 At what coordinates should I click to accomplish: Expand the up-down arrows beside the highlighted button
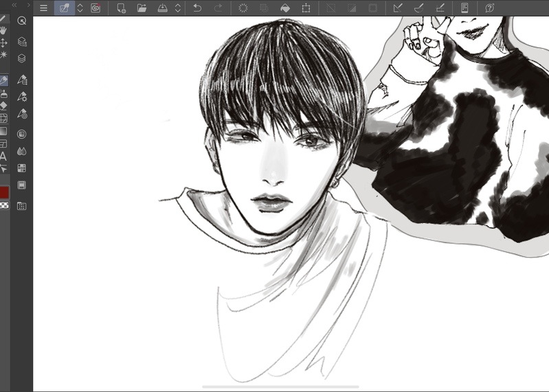80,8
